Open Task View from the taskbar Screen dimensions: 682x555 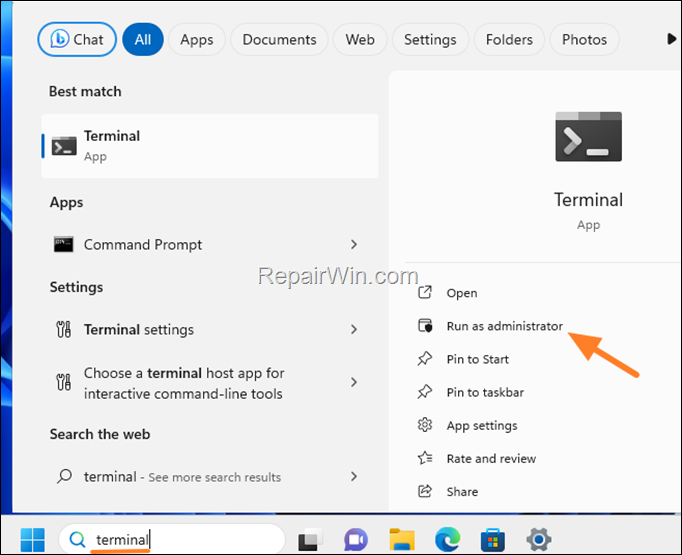(x=310, y=539)
